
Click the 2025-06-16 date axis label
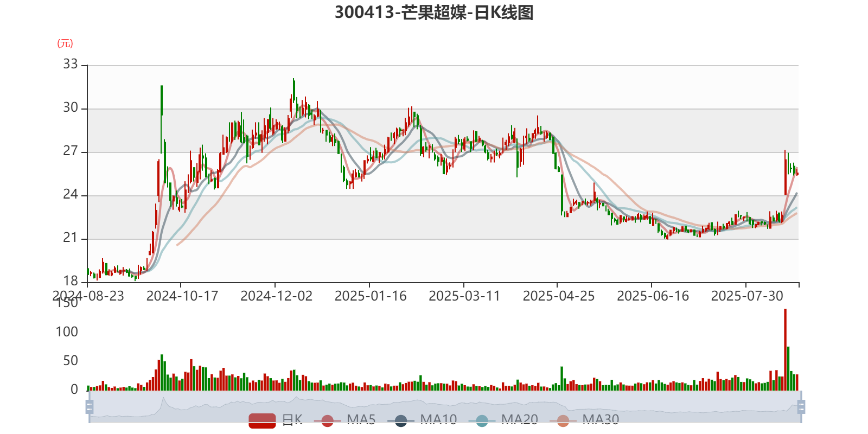653,296
